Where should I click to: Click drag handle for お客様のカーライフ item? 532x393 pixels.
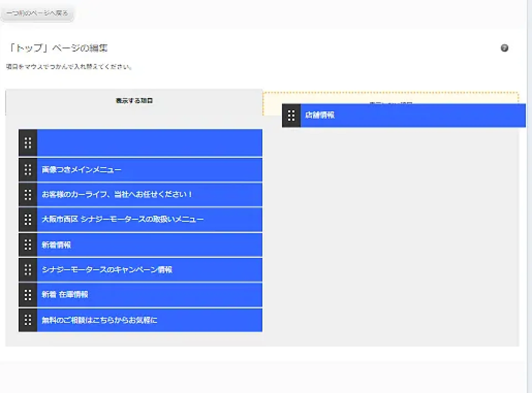[x=28, y=195]
